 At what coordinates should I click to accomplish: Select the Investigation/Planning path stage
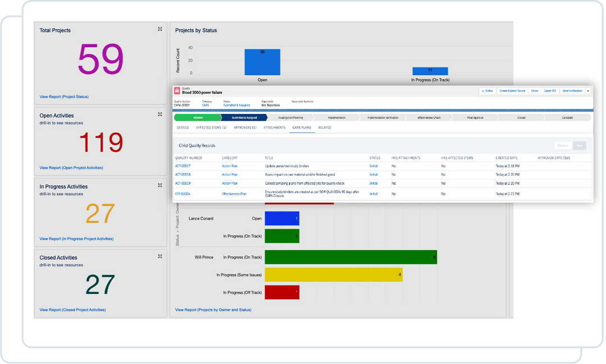(292, 118)
